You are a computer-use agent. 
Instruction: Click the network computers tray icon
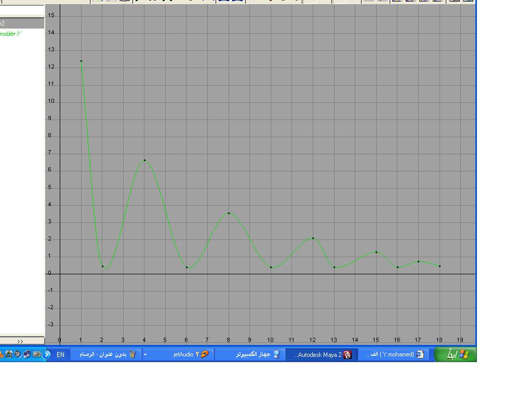[27, 354]
